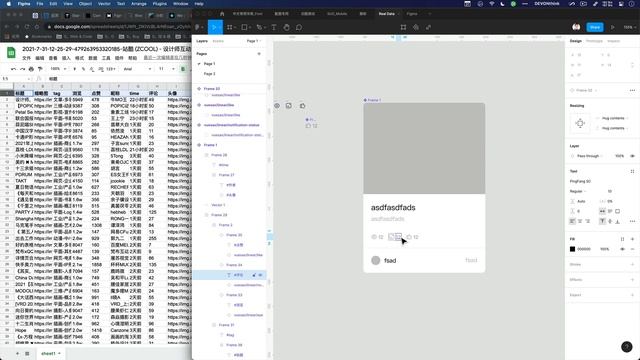The height and width of the screenshot is (360, 640).
Task: Click the create-component icon in center toolbar
Action: click(416, 27)
